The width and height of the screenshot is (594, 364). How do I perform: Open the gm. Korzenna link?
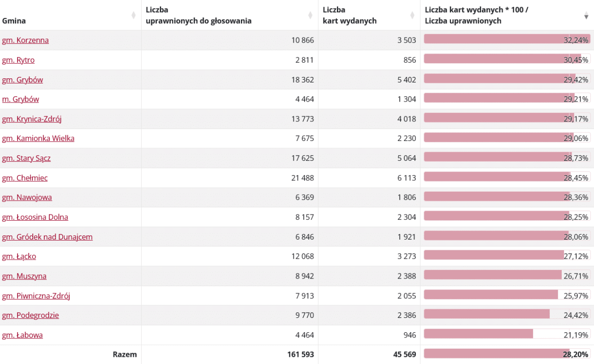pos(25,40)
